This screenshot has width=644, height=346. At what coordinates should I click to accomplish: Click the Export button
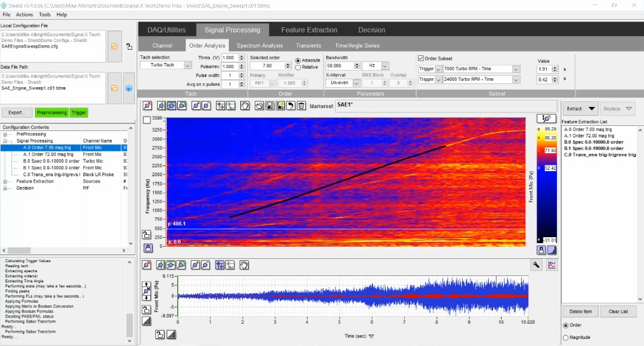pyautogui.click(x=17, y=113)
